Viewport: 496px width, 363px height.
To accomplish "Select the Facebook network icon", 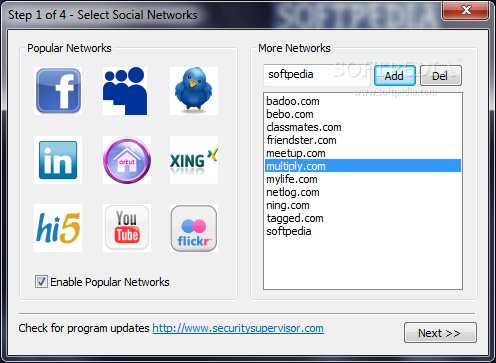I will pos(58,91).
